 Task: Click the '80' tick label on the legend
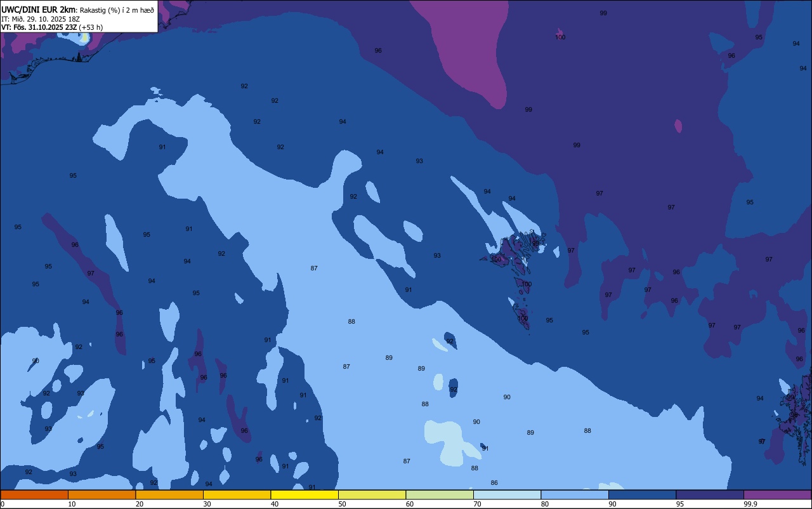[x=545, y=504]
